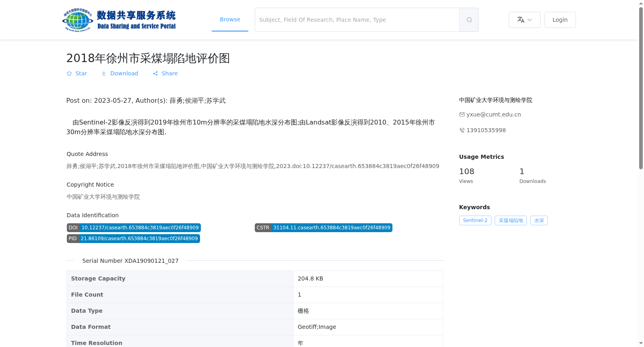
Task: Click the 204.8 KB storage value
Action: pos(310,278)
